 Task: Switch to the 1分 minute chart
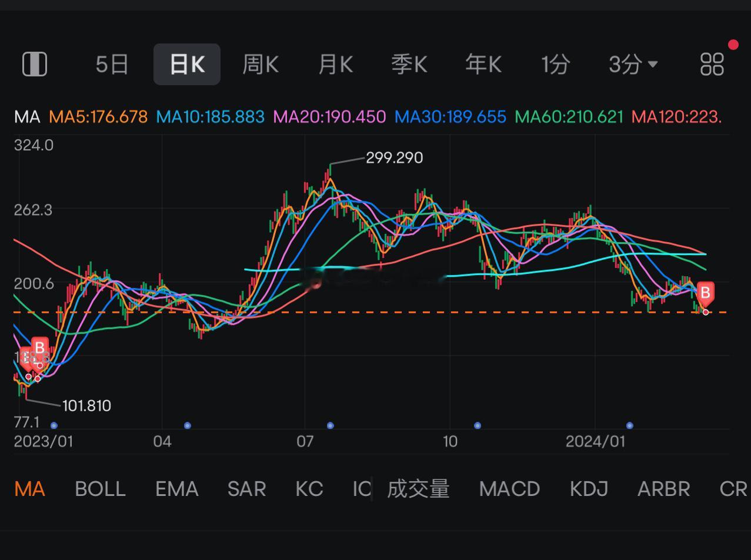(x=556, y=64)
